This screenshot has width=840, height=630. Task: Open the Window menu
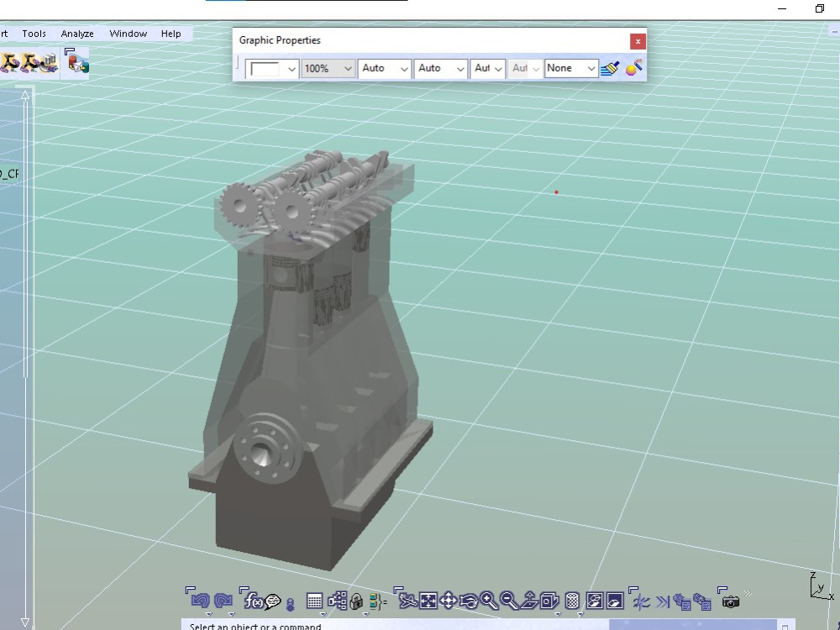(x=128, y=34)
